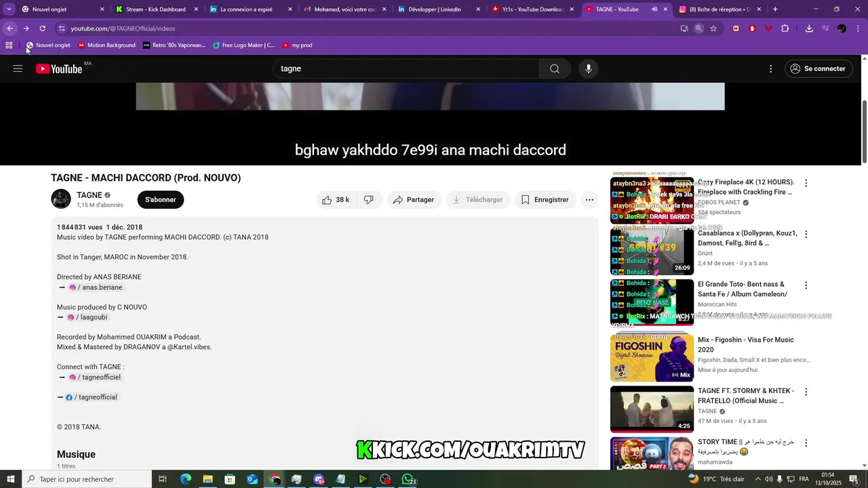868x488 pixels.
Task: Mute the TAGNE - YouTube tab audio
Action: (654, 9)
